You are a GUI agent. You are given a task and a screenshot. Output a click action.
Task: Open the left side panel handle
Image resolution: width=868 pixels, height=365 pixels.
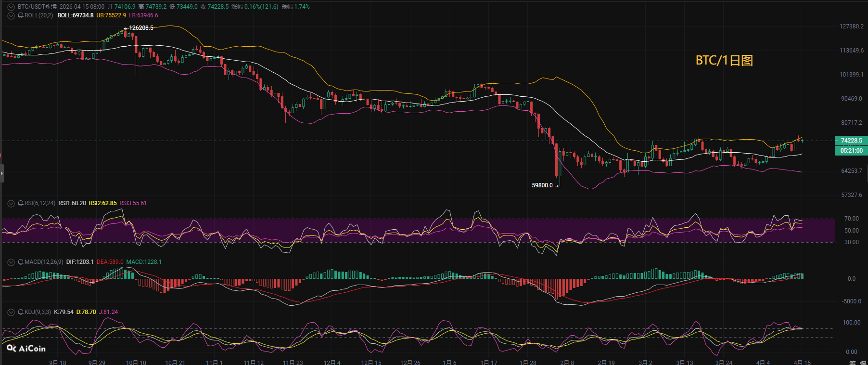1,173
